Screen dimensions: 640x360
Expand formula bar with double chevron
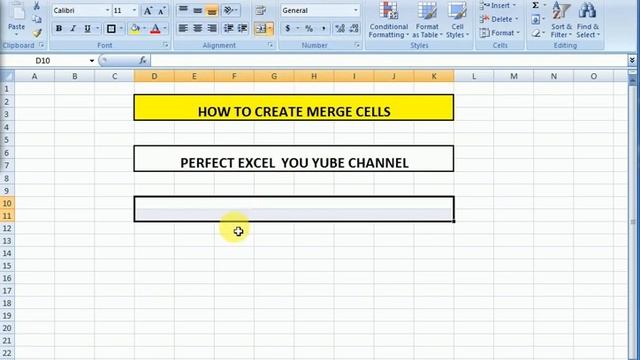[x=632, y=60]
